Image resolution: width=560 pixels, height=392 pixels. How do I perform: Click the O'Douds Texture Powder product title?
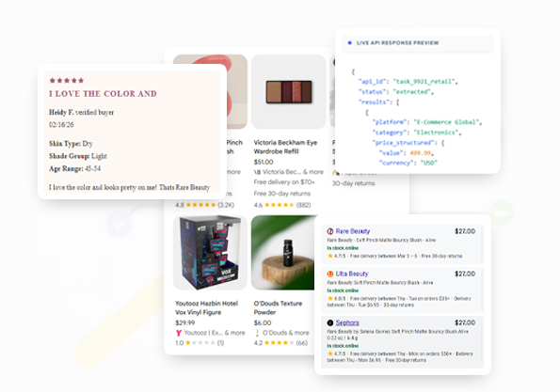(278, 307)
